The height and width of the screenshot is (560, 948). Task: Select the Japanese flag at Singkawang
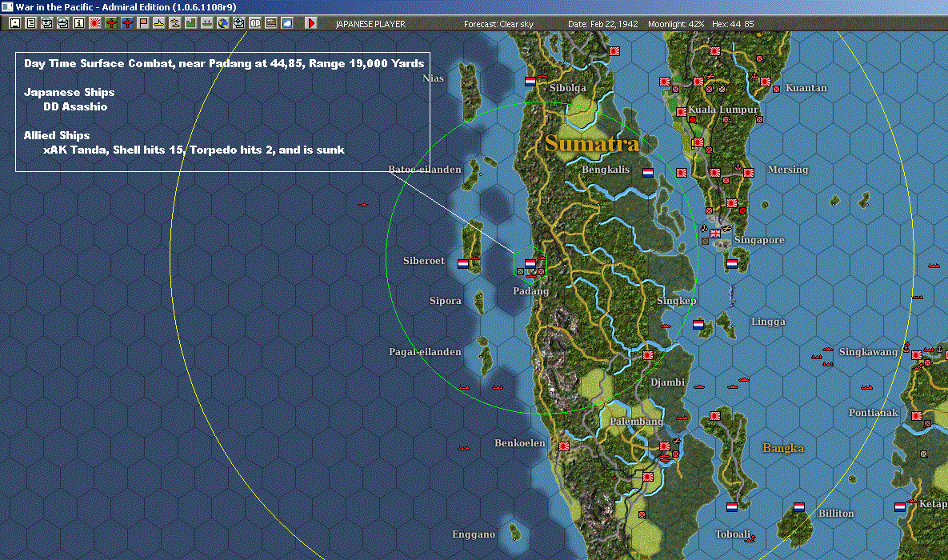(917, 355)
